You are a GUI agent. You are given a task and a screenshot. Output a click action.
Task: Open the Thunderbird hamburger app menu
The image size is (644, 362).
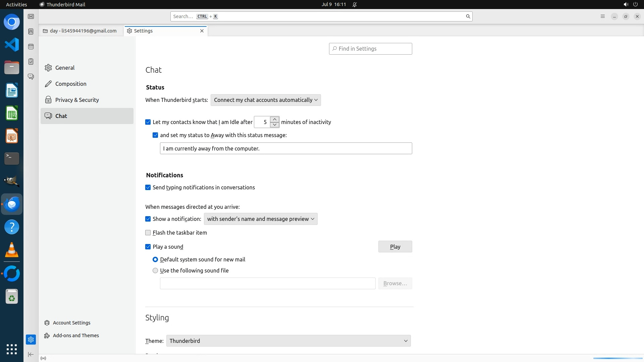pos(603,16)
